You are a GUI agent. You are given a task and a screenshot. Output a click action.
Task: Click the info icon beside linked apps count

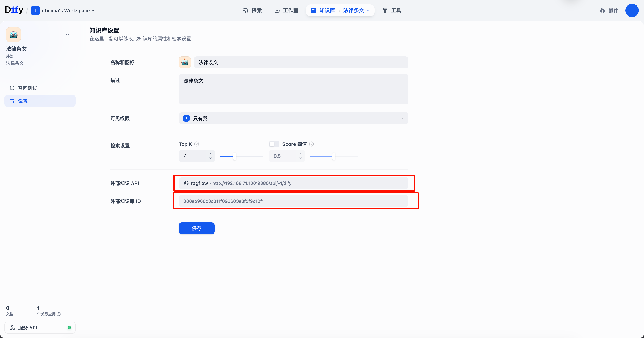(59, 314)
